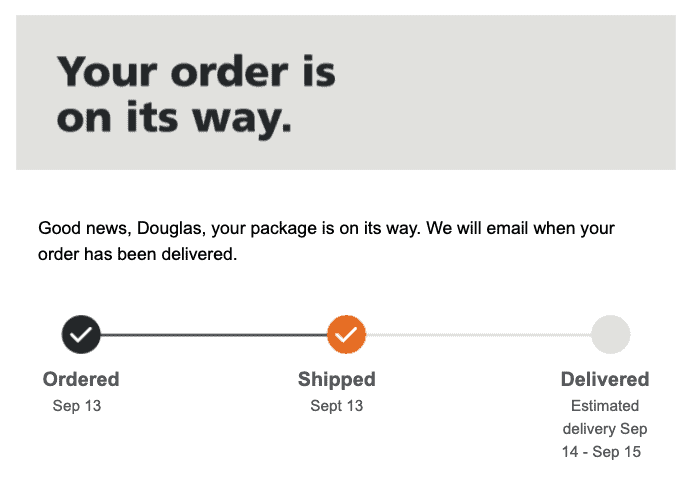Image resolution: width=695 pixels, height=486 pixels.
Task: Click the white checkmark inside orange circle
Action: [x=346, y=334]
